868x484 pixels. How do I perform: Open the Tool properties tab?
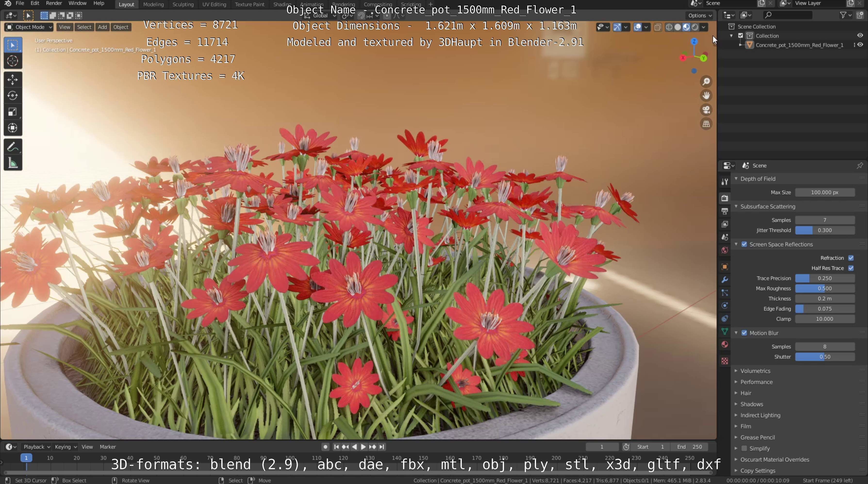point(725,182)
